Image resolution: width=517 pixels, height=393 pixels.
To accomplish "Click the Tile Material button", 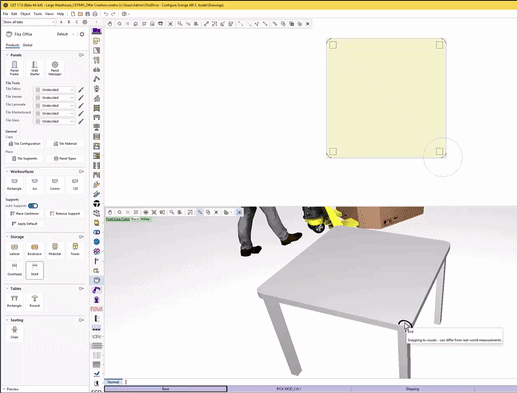I will [x=65, y=144].
